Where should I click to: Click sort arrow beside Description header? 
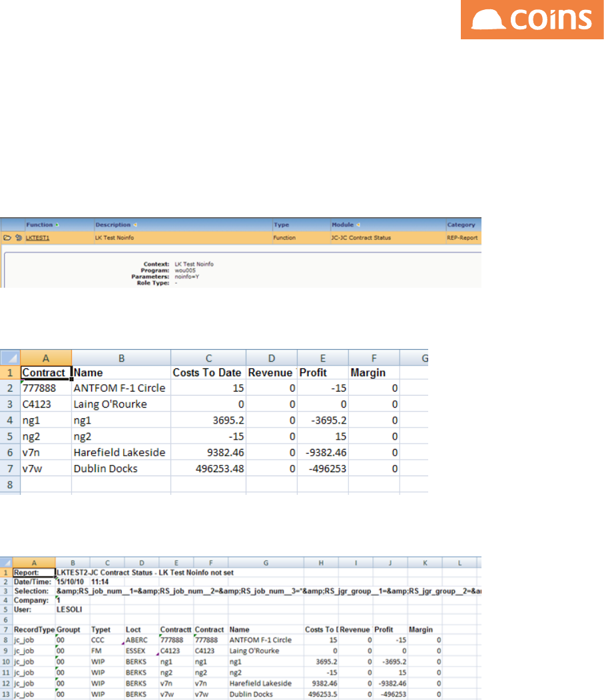click(x=135, y=225)
